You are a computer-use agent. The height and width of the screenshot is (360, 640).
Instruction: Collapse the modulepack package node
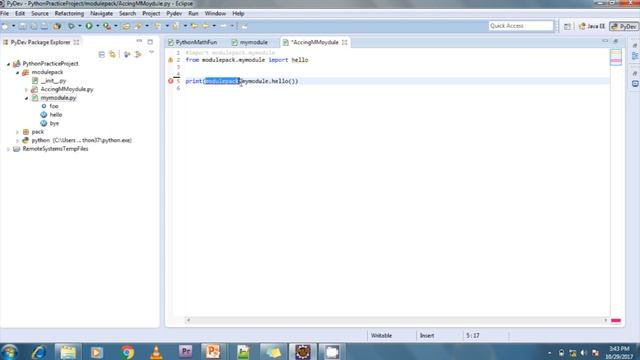[18, 73]
